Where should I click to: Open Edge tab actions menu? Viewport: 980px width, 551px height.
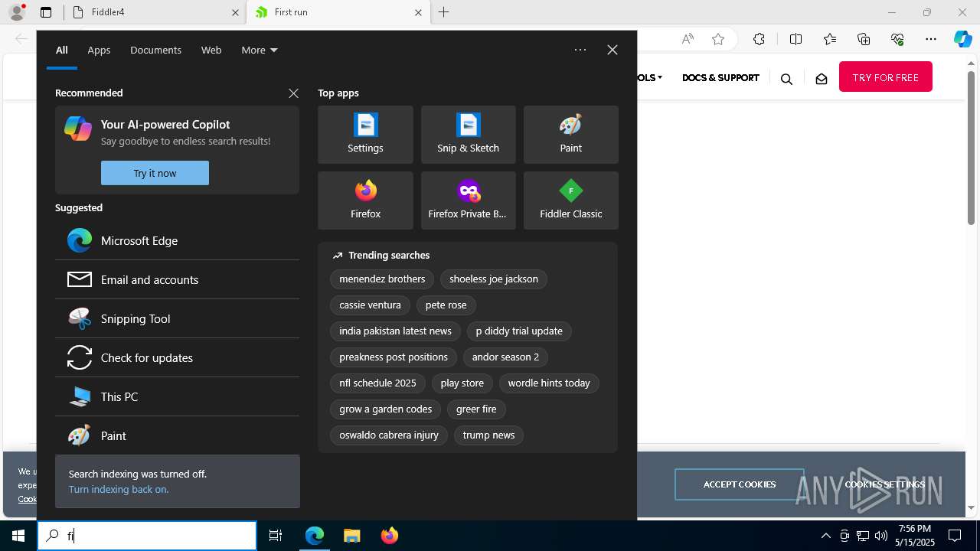(46, 12)
